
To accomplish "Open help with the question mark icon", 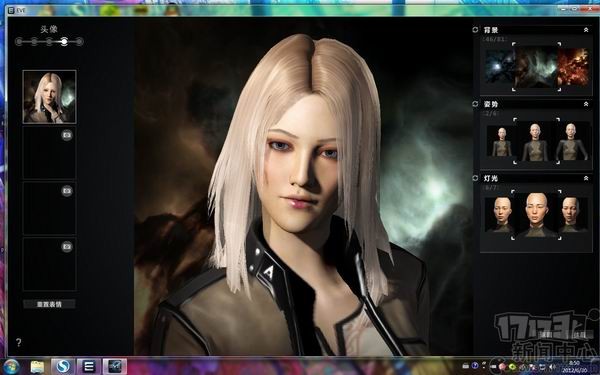I will 18,342.
